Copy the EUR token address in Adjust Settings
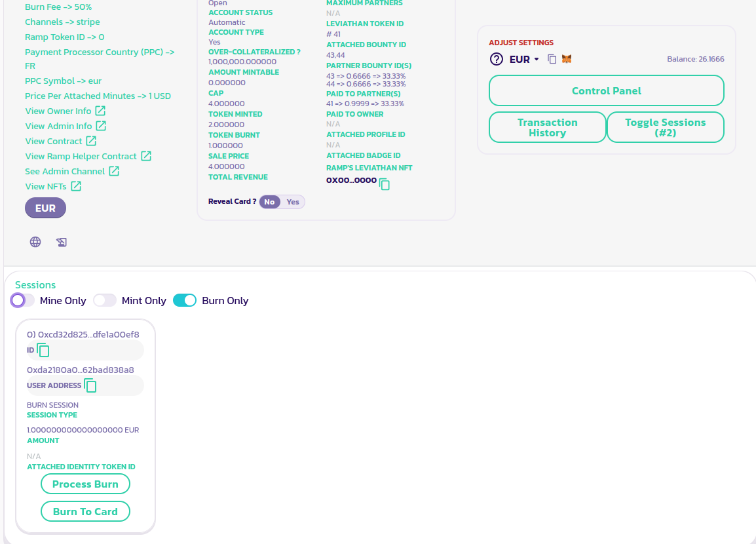Viewport: 756px width, 544px height. 552,60
